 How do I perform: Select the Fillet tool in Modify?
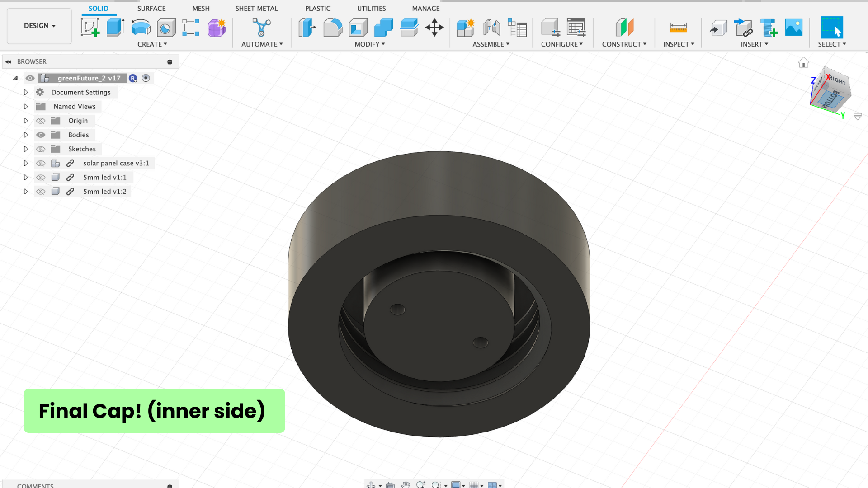pos(333,28)
